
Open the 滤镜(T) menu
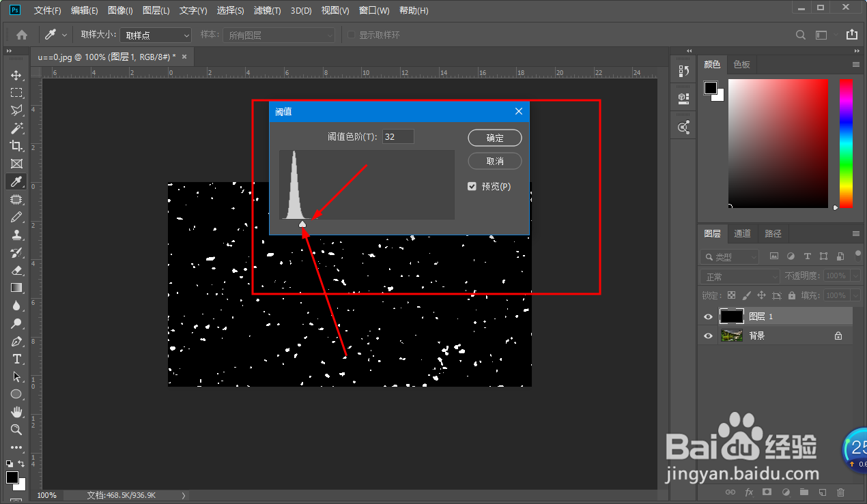267,10
